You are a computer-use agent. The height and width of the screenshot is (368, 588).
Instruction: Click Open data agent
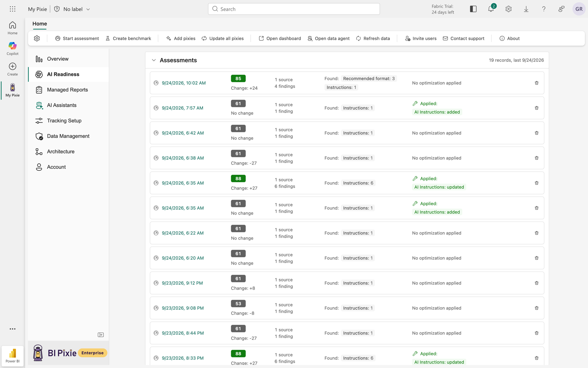[329, 38]
